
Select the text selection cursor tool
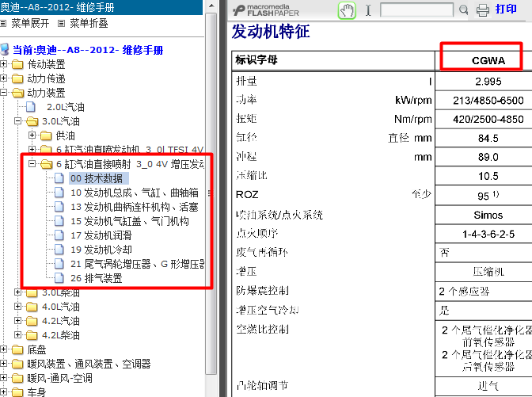368,10
